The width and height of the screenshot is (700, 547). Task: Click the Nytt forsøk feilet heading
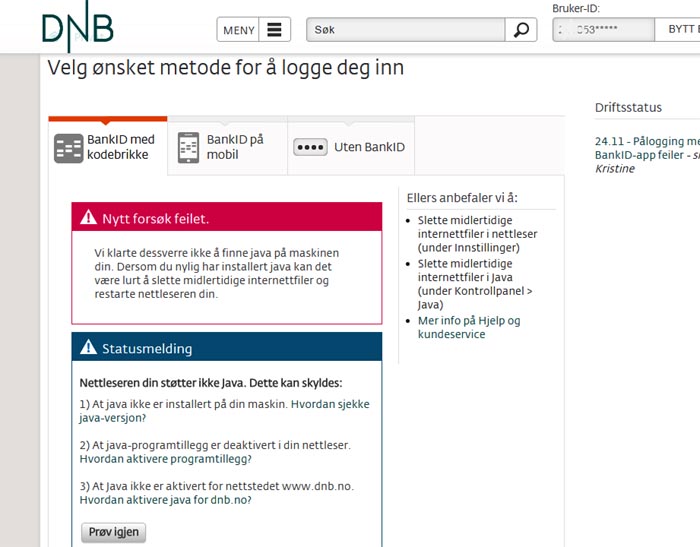click(x=155, y=219)
